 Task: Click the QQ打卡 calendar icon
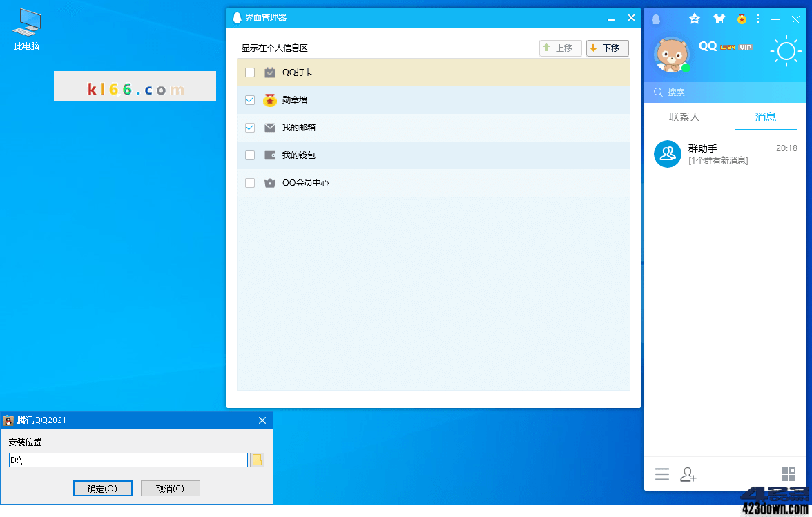point(270,72)
